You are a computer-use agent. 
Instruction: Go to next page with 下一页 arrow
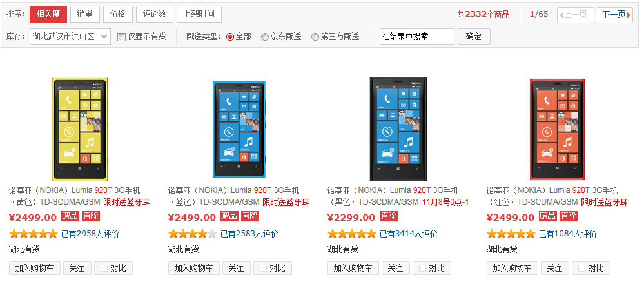[614, 15]
